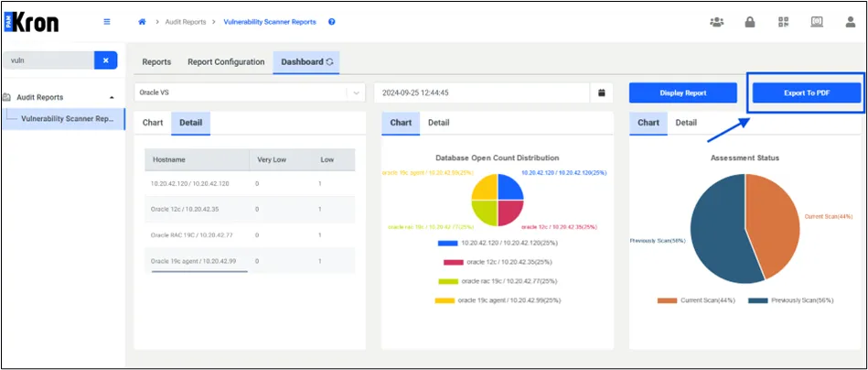Screen dimensions: 868x370
Task: Open the user profile icon
Action: 851,22
